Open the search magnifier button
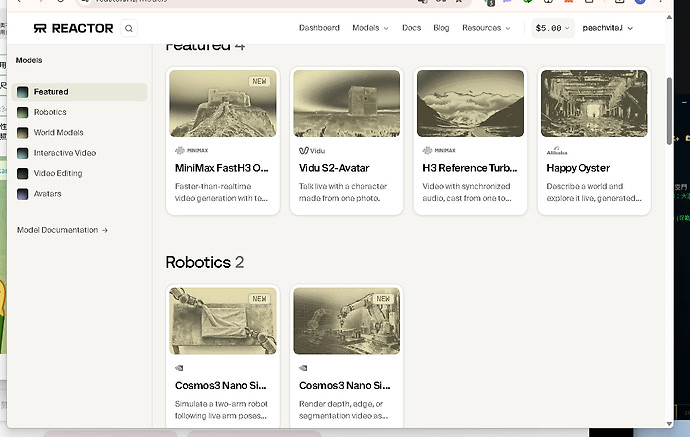This screenshot has height=437, width=690. (x=128, y=28)
